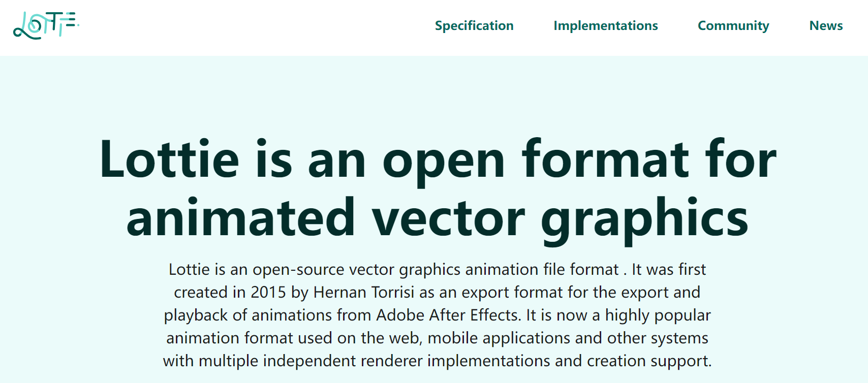This screenshot has width=868, height=383.
Task: Open the Community nav link
Action: coord(733,26)
